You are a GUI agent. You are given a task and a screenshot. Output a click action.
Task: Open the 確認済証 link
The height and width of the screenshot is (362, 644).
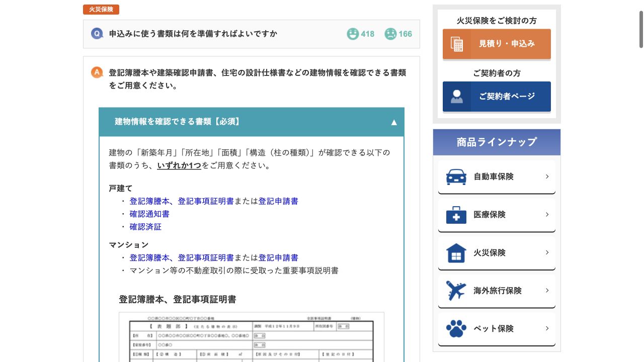point(145,227)
